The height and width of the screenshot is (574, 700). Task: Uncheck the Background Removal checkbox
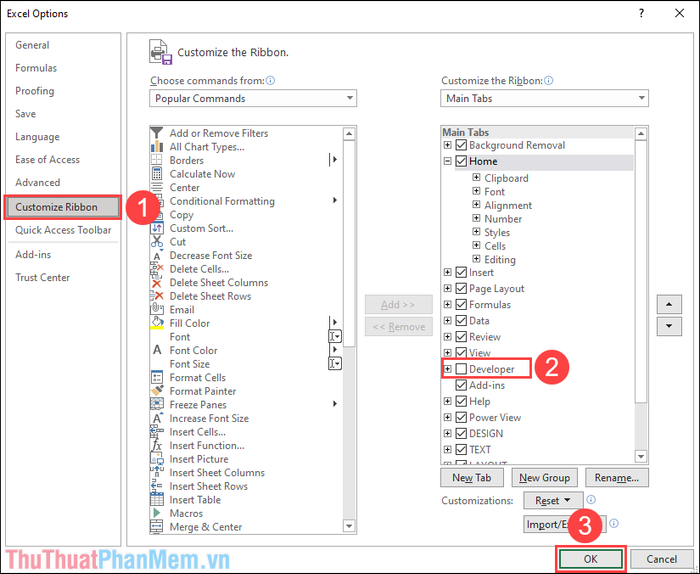462,145
